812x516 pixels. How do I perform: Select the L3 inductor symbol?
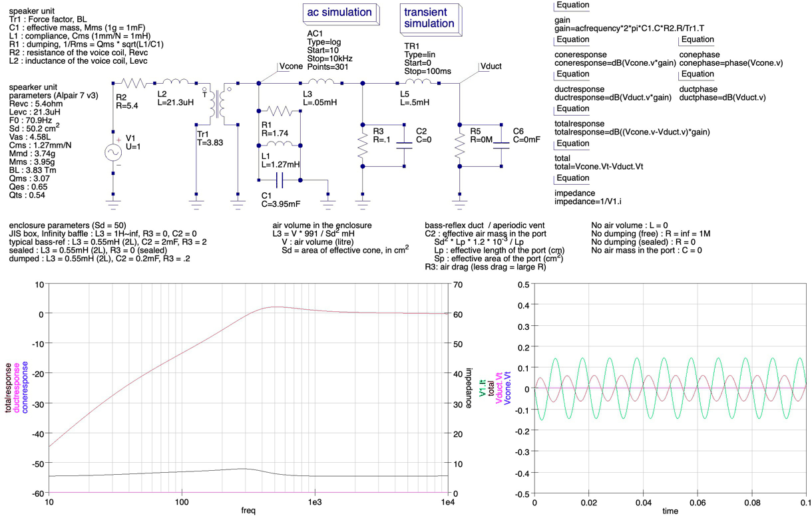321,82
